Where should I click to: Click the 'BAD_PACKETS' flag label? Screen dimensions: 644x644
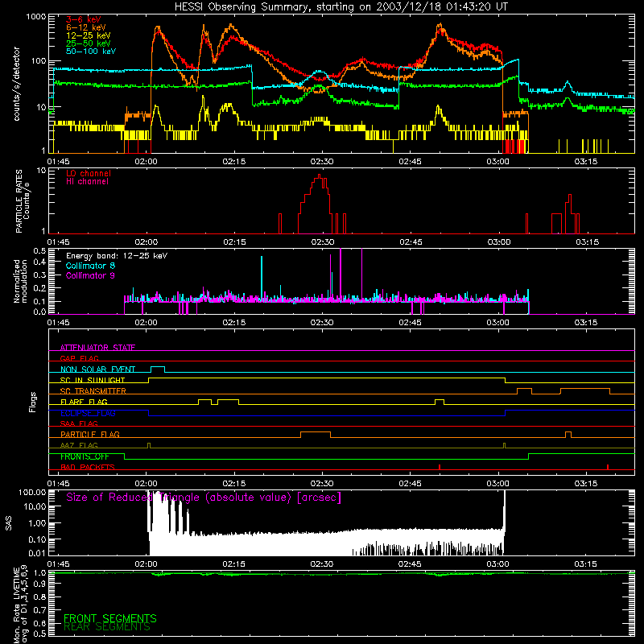(x=88, y=467)
